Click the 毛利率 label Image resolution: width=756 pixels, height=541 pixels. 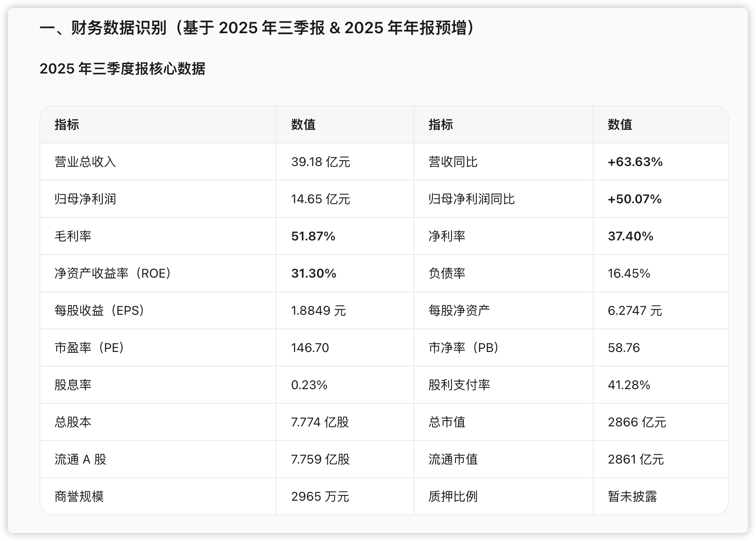[x=73, y=236]
